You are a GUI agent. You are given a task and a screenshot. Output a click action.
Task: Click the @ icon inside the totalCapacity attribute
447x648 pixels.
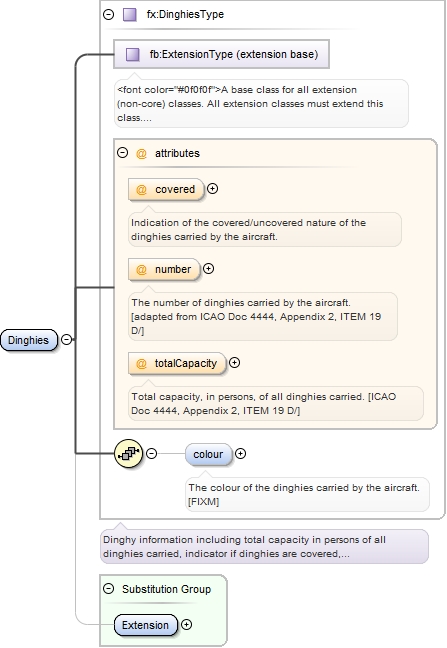pyautogui.click(x=141, y=363)
